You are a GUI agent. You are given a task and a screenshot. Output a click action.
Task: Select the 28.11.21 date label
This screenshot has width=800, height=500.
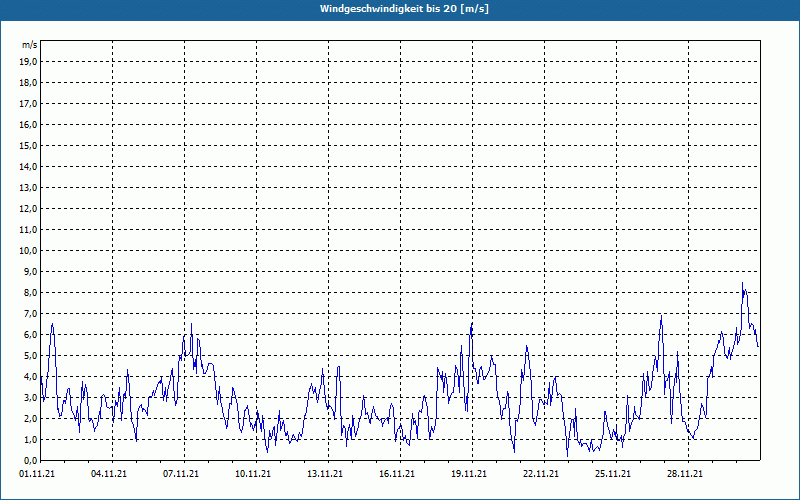[684, 474]
